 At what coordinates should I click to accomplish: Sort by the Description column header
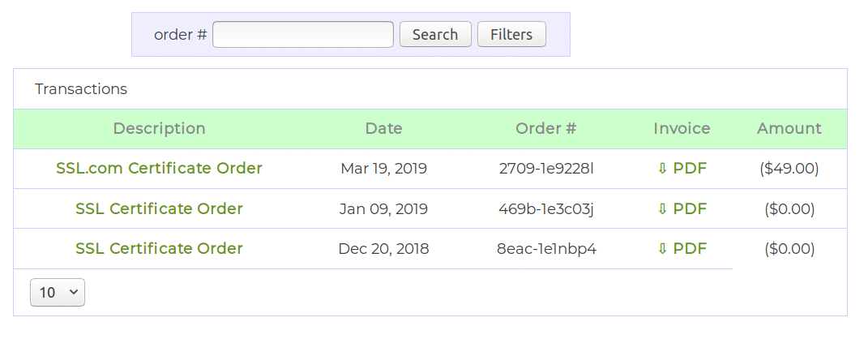[159, 128]
